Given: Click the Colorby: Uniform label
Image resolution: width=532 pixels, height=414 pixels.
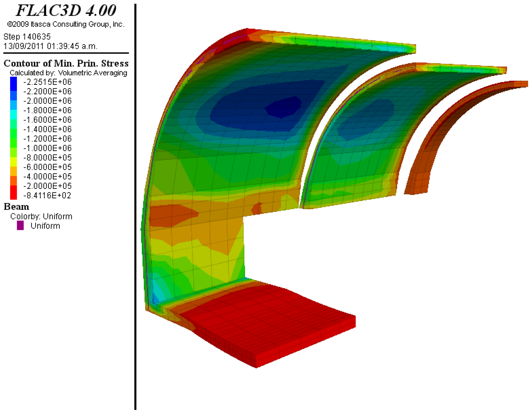Looking at the screenshot, I should point(41,216).
